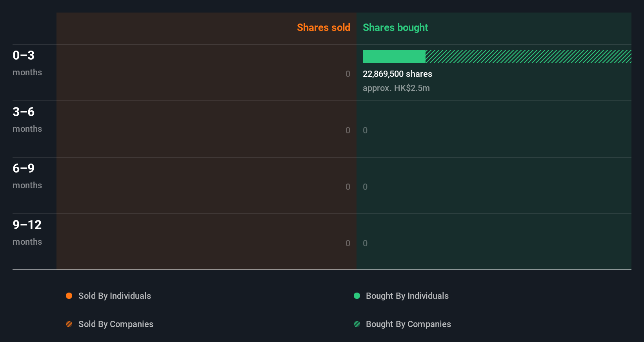Click shares sold zero in 9–12 months row
The height and width of the screenshot is (342, 644).
pyautogui.click(x=348, y=243)
